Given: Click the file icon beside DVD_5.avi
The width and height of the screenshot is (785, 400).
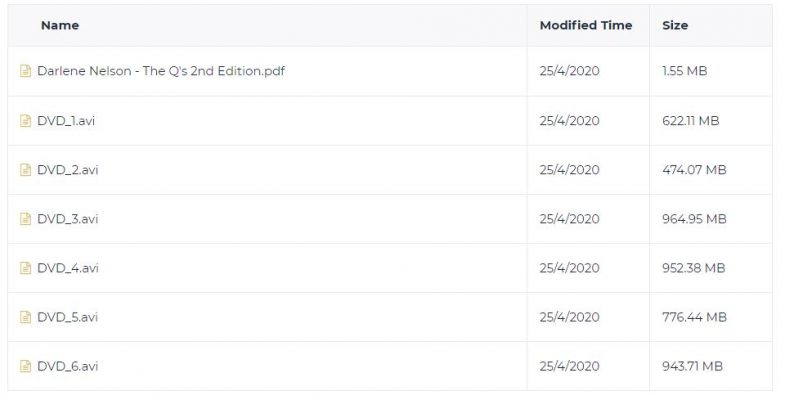Looking at the screenshot, I should [25, 317].
